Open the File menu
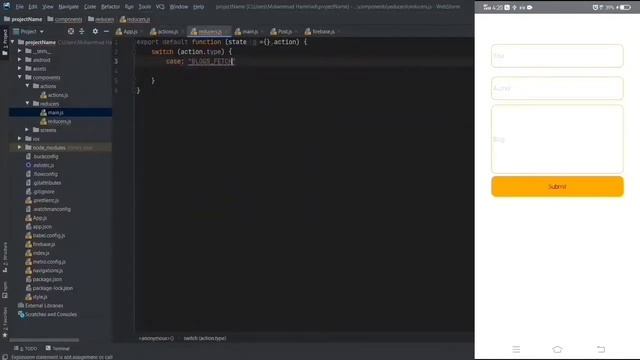This screenshot has height=360, width=640. pos(20,7)
